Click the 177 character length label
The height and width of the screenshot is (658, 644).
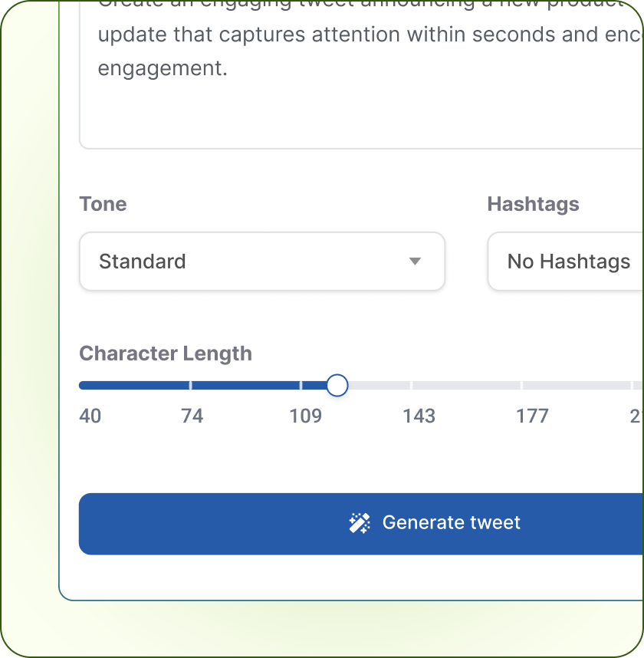[x=532, y=416]
